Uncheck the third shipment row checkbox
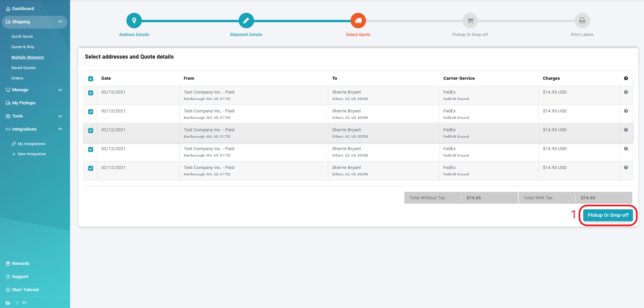644x308 pixels. (x=91, y=131)
